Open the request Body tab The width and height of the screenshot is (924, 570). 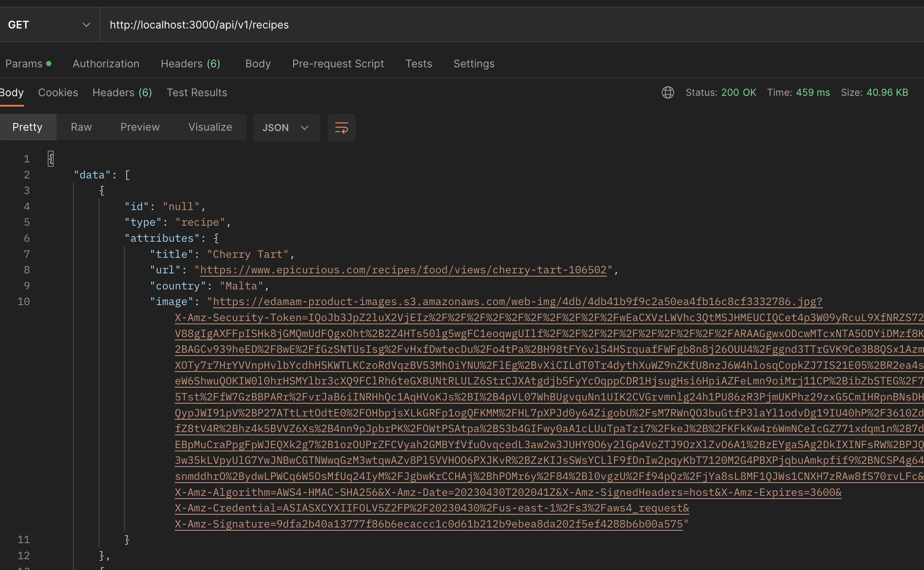pos(258,64)
